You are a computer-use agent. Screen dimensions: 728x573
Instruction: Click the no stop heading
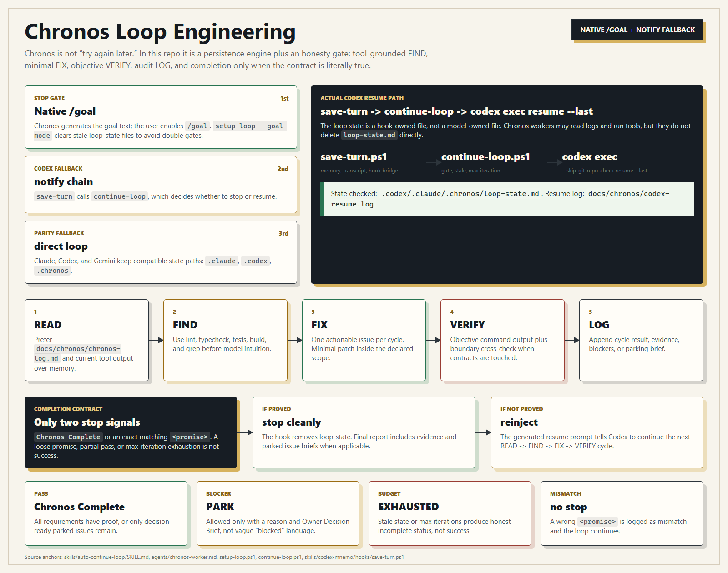[x=568, y=507]
